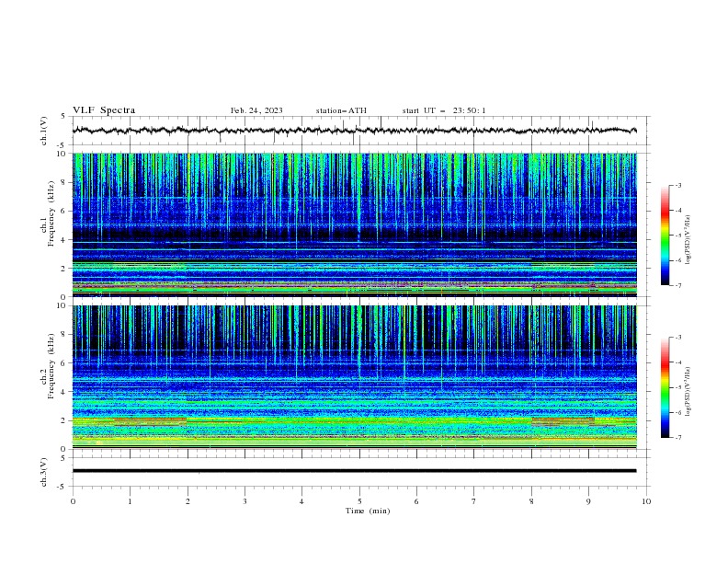Click the ch.1 spectrogram panel
This screenshot has width=728, height=563.
coord(355,224)
